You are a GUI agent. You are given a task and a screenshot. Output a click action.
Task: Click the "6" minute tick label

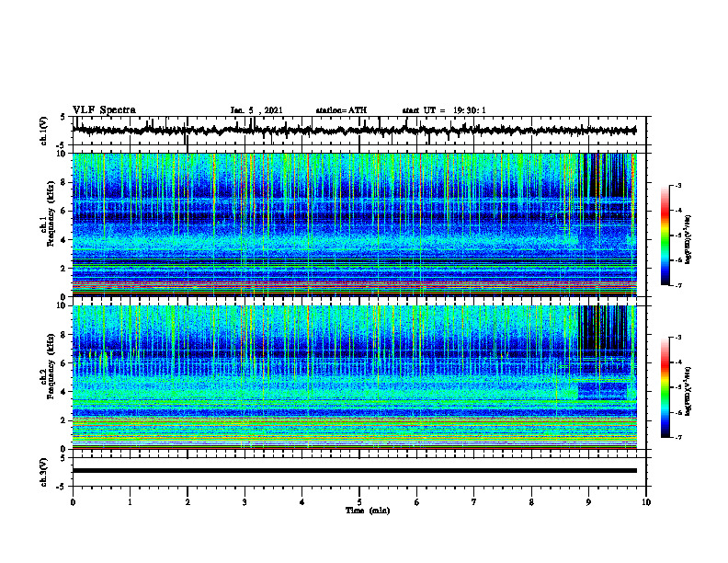pos(417,502)
